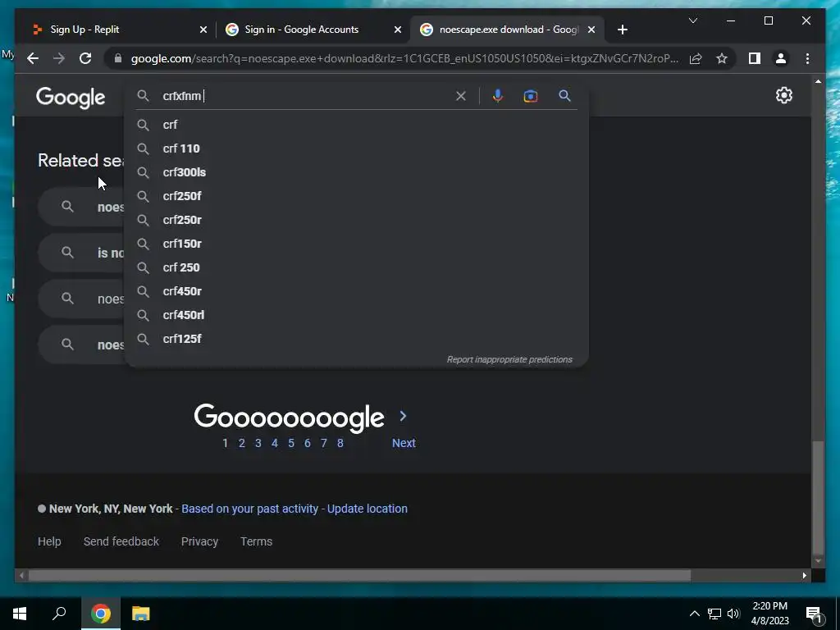Click the horizontal scrollbar thumb

coord(359,576)
